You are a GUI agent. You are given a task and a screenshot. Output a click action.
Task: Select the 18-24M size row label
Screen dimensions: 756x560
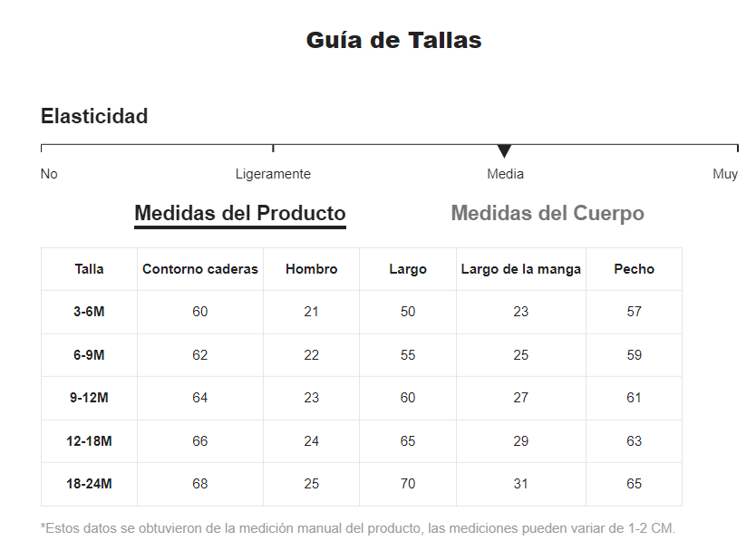tap(89, 484)
